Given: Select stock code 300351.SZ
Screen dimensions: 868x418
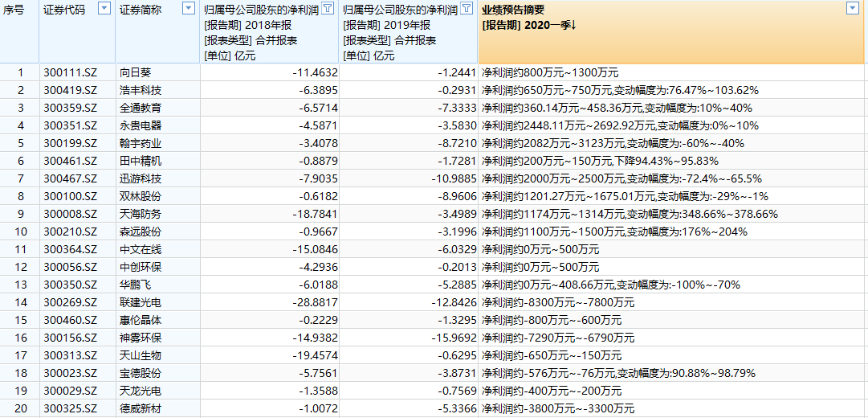Looking at the screenshot, I should 71,125.
